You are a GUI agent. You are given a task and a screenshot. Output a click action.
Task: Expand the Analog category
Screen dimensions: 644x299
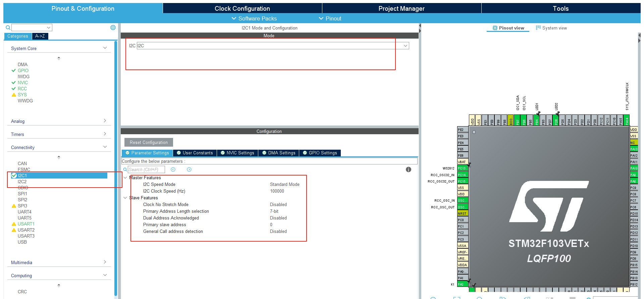pyautogui.click(x=105, y=121)
